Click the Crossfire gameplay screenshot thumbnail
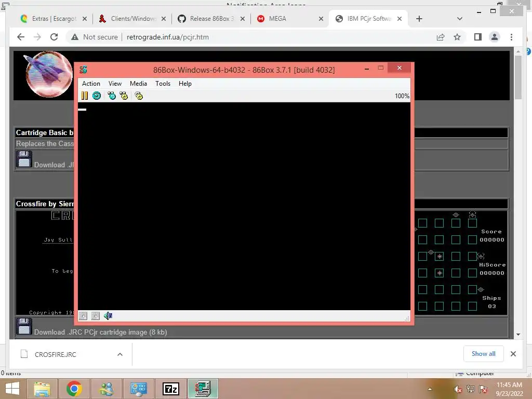The width and height of the screenshot is (532, 399). pos(461,262)
